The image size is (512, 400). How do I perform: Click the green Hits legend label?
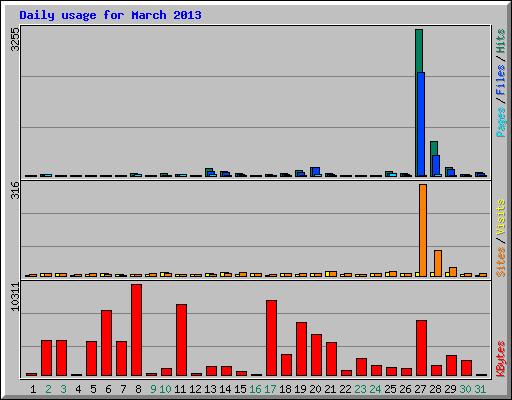pos(501,41)
